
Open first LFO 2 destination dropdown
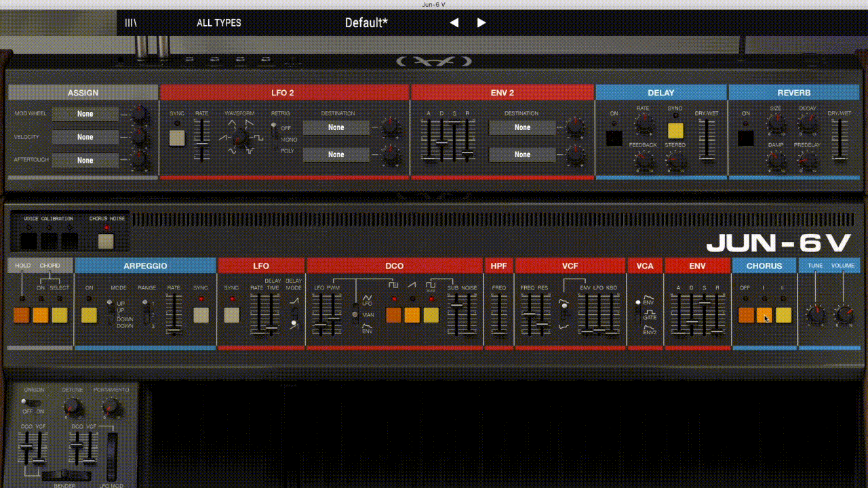(x=336, y=127)
